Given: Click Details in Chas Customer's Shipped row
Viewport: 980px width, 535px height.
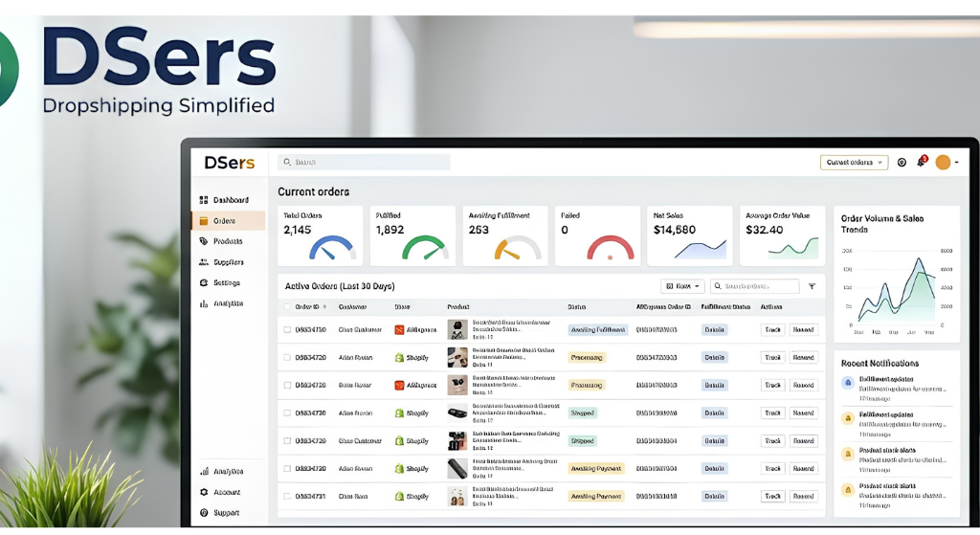Looking at the screenshot, I should click(x=714, y=440).
